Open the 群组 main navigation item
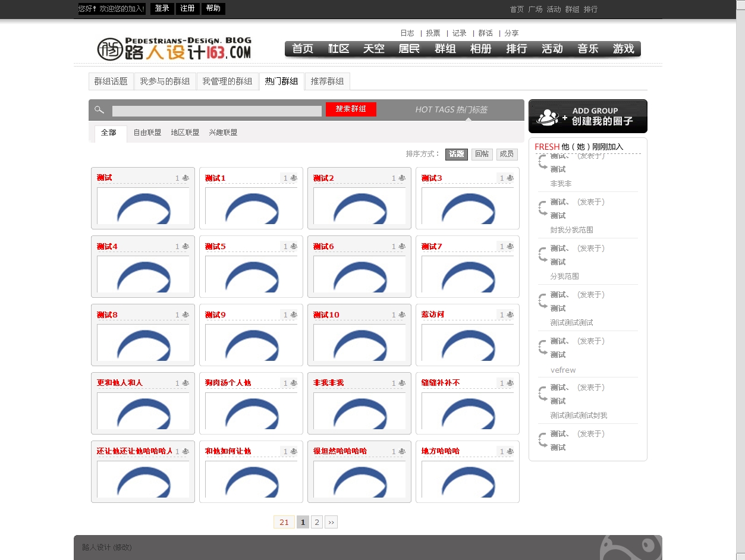This screenshot has height=560, width=745. [x=445, y=49]
